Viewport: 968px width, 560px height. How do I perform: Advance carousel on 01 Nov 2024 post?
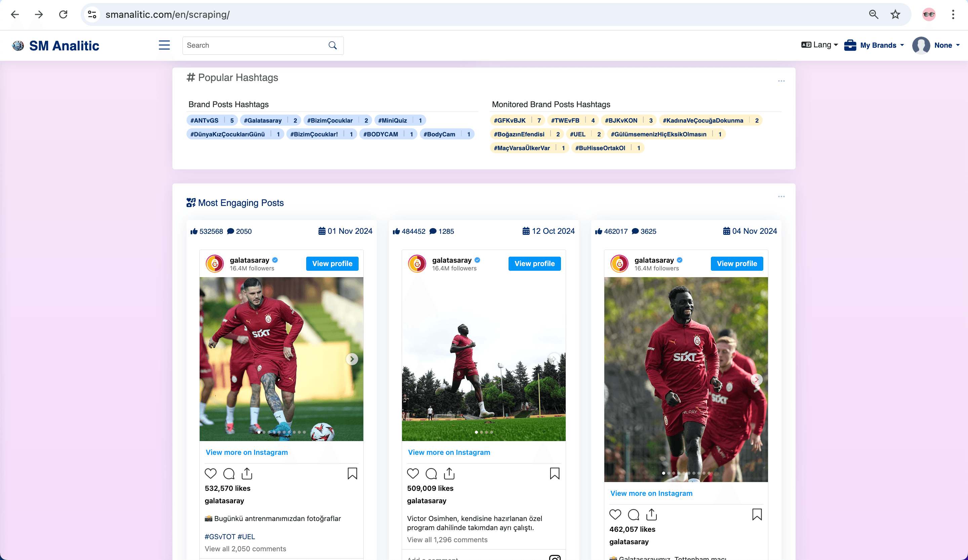(352, 359)
